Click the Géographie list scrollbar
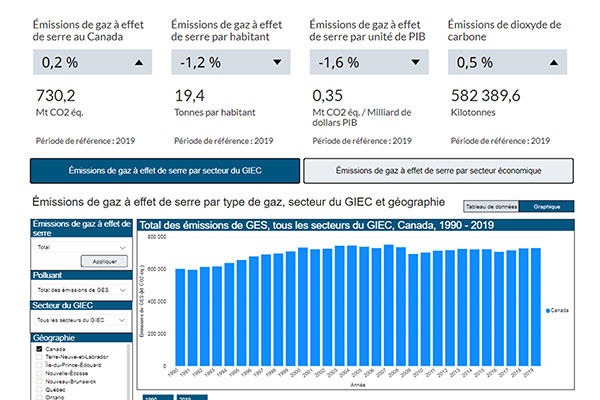 pyautogui.click(x=129, y=370)
